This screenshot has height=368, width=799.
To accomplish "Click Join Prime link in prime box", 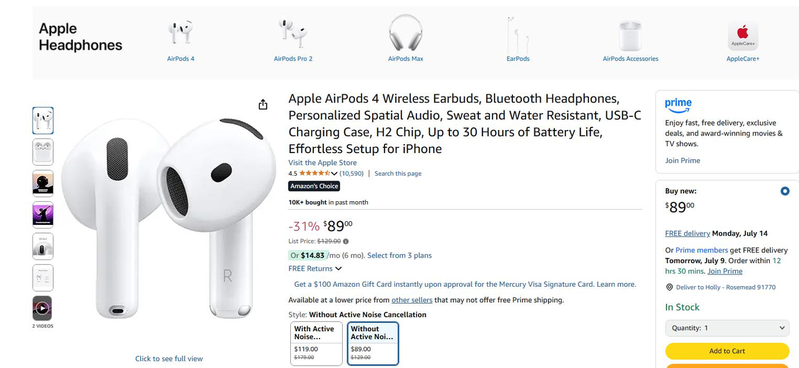I will [x=682, y=161].
